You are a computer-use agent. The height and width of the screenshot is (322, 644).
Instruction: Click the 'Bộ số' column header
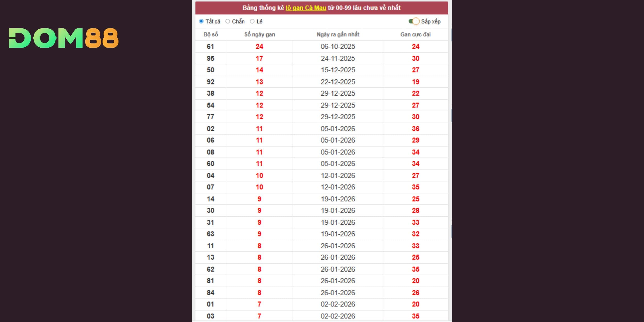click(210, 35)
